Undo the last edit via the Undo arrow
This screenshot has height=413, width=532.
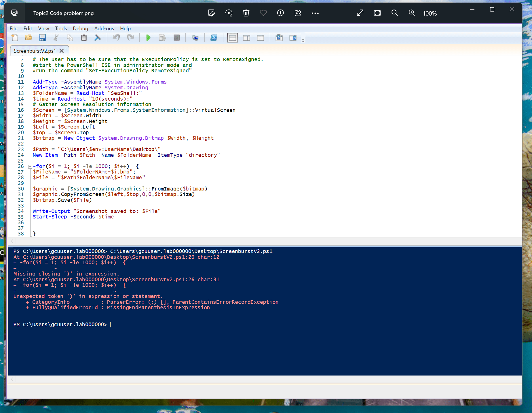click(116, 37)
